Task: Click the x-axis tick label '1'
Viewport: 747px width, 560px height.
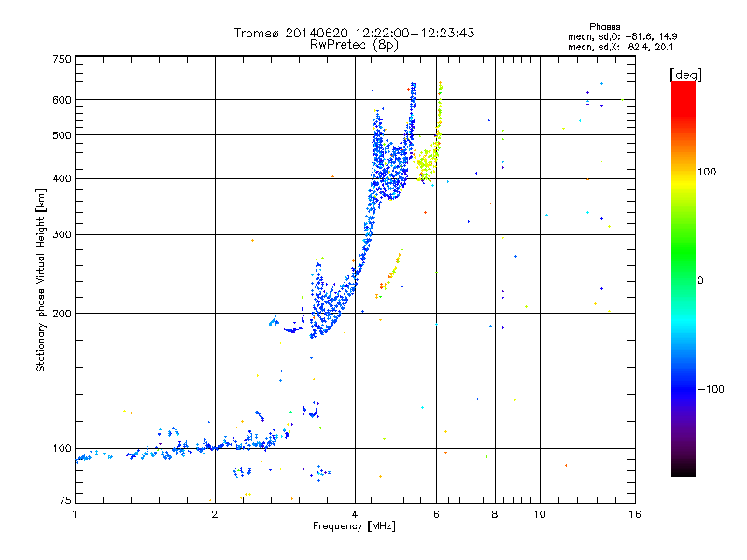Action: click(x=75, y=514)
